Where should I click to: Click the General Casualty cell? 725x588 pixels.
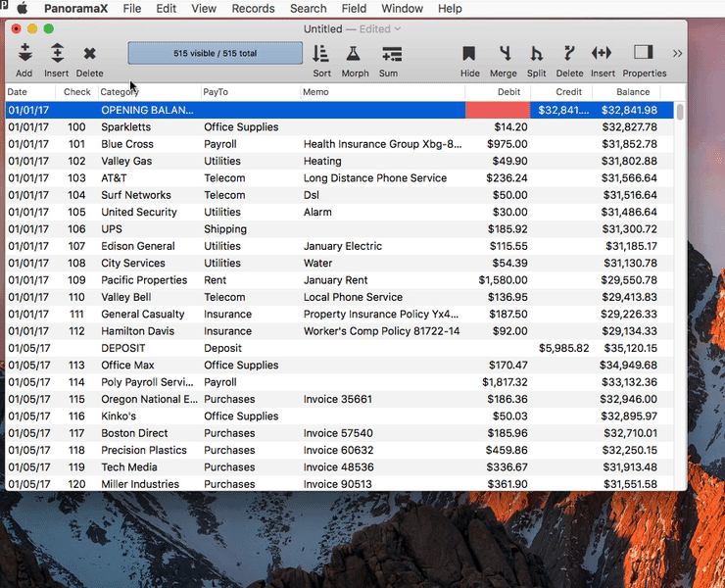(x=150, y=315)
